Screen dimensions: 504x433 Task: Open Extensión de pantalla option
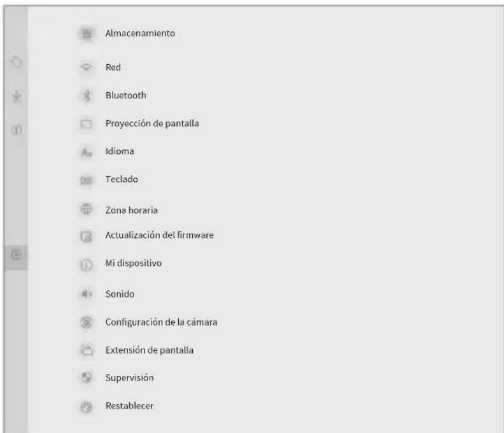[x=150, y=350]
